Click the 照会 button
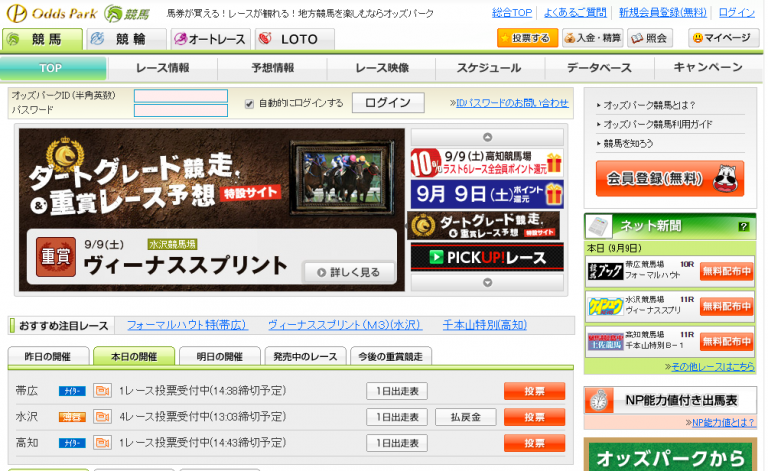 click(650, 38)
